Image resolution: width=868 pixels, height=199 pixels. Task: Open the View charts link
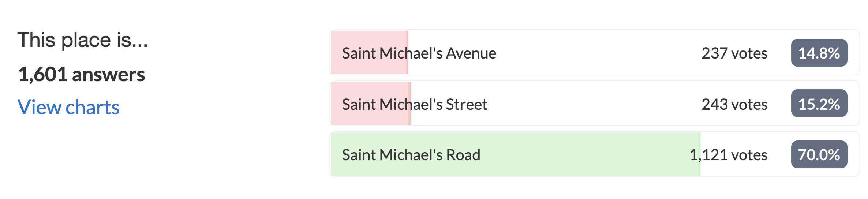tap(68, 107)
